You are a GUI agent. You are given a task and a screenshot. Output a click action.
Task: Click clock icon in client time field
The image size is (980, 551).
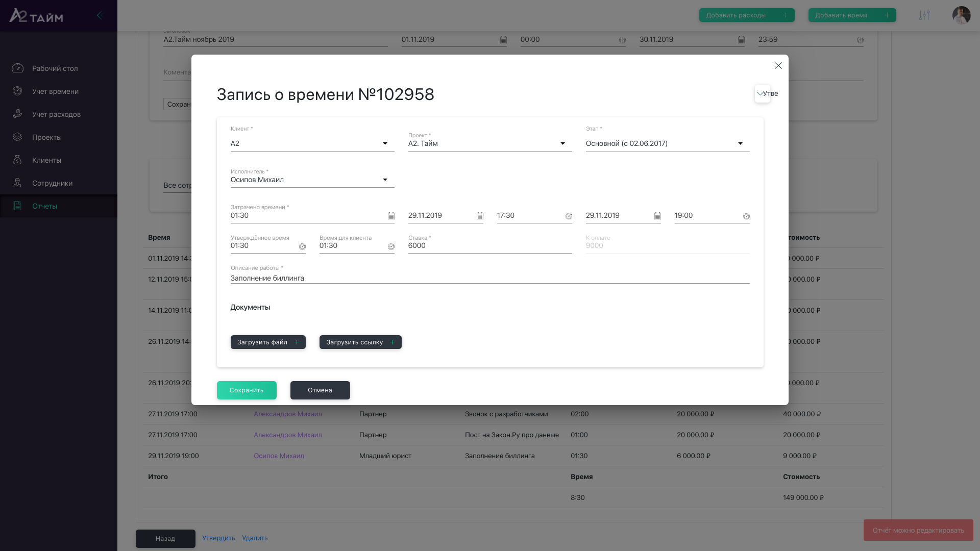[391, 247]
